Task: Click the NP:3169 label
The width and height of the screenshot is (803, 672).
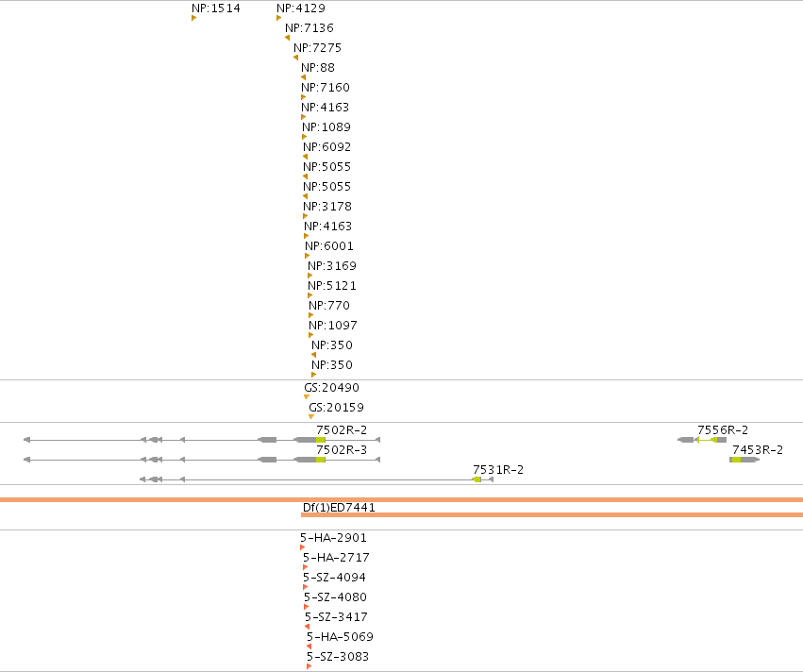Action: 332,266
